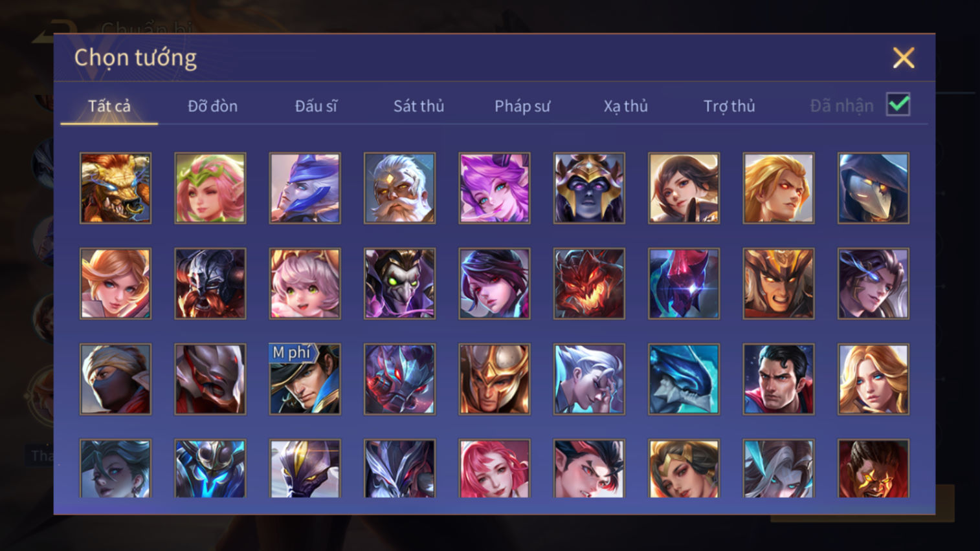The image size is (980, 551).
Task: Choose the golden-helmeted warrior hero
Action: tap(495, 379)
